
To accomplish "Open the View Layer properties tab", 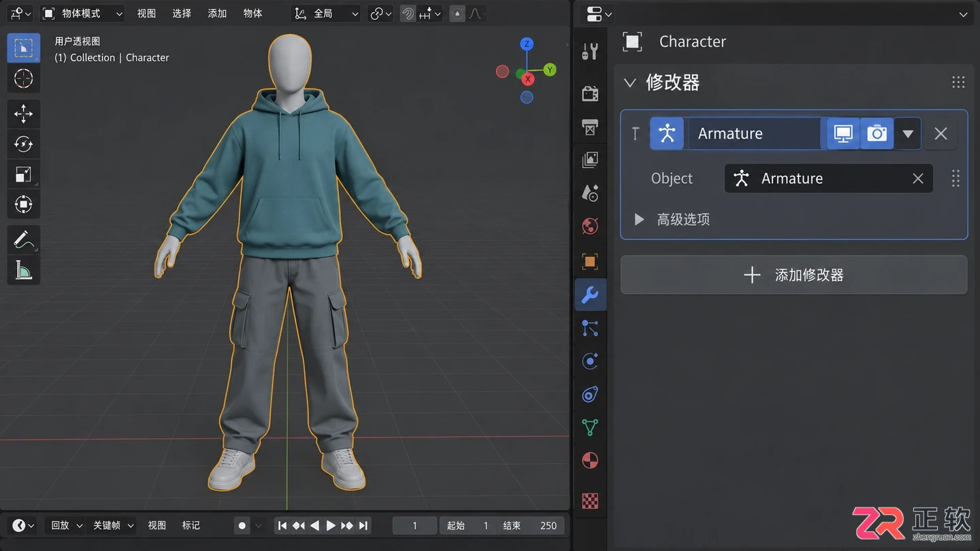I will pos(590,160).
